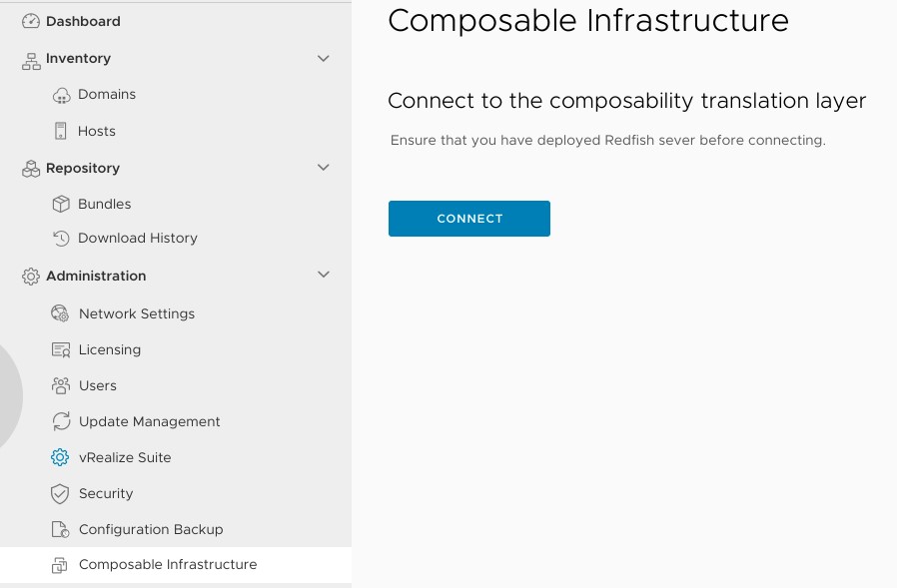Click the Network Settings globe icon
Viewport: 897px width, 588px height.
[61, 313]
